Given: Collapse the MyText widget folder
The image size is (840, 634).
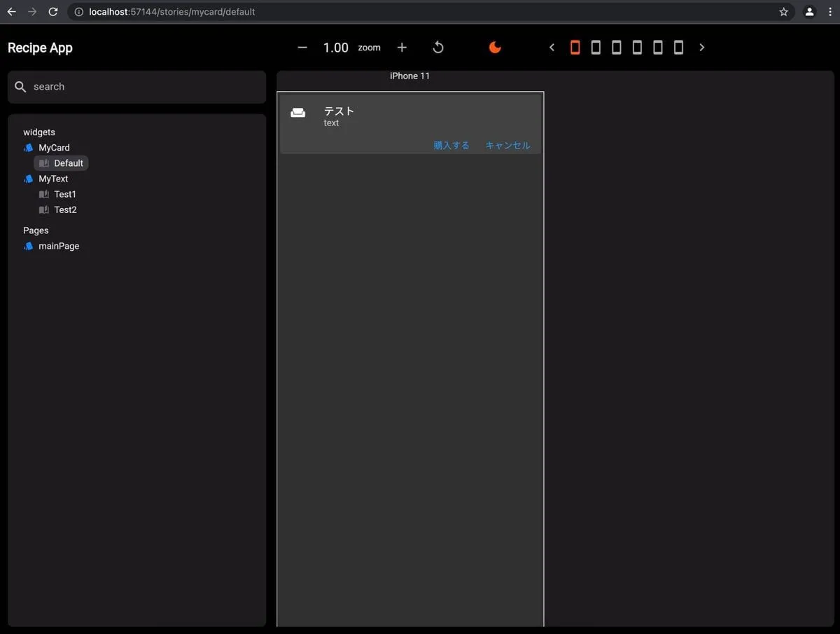Looking at the screenshot, I should (52, 179).
